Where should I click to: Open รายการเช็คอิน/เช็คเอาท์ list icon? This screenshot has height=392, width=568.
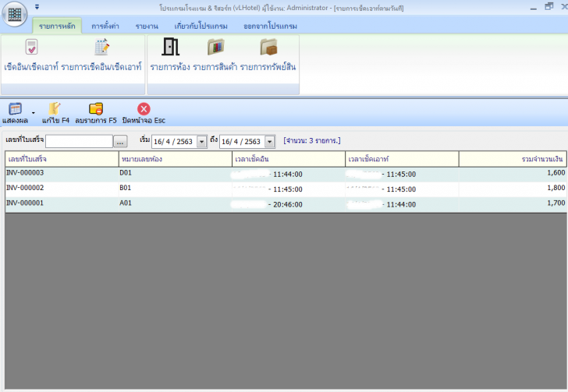(x=101, y=47)
